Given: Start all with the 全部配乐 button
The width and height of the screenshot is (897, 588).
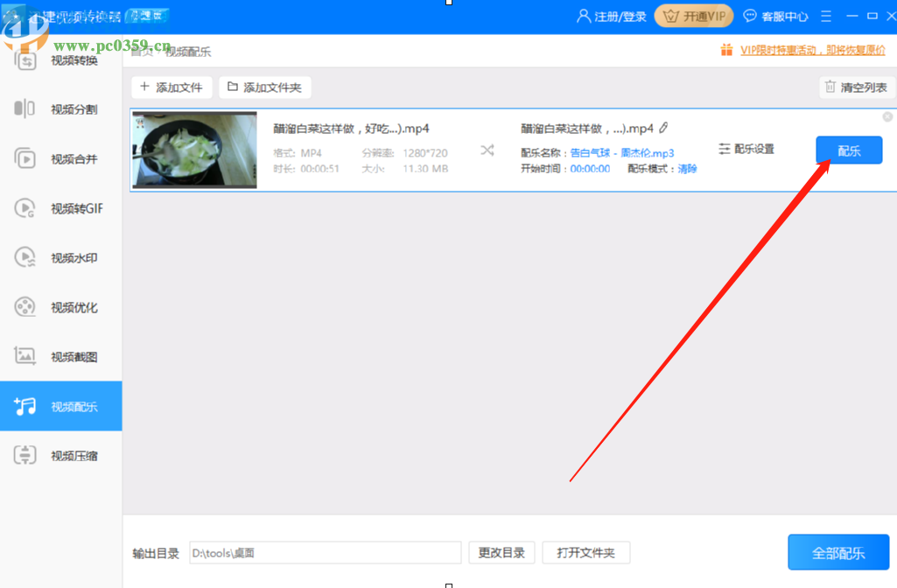Looking at the screenshot, I should (838, 552).
